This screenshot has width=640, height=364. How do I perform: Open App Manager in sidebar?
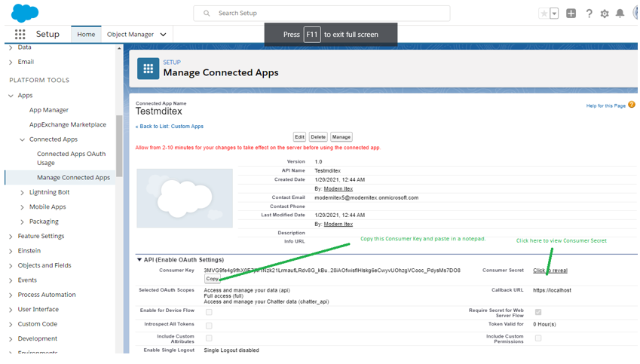(x=48, y=110)
